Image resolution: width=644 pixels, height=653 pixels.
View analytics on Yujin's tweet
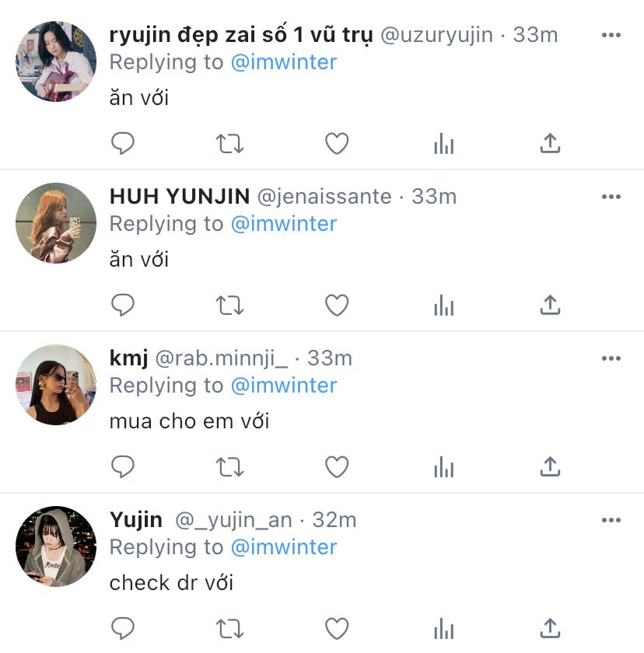[x=443, y=628]
